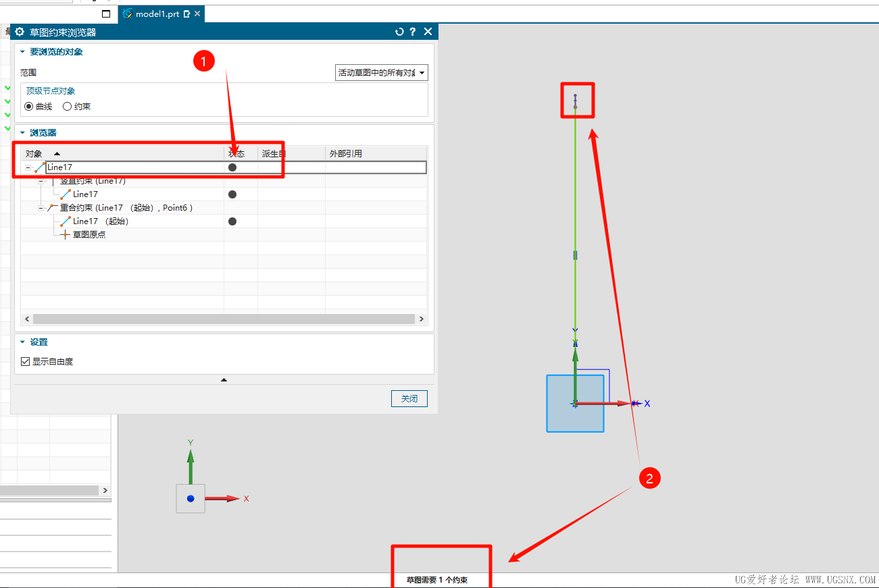
Task: Click the blue cube of the view triad
Action: coord(191,498)
